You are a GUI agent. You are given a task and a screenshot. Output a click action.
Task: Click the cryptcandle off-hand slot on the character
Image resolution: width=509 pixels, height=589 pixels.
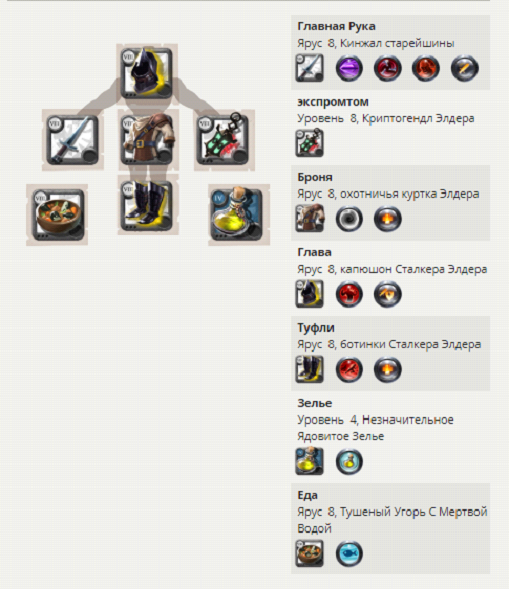click(224, 140)
